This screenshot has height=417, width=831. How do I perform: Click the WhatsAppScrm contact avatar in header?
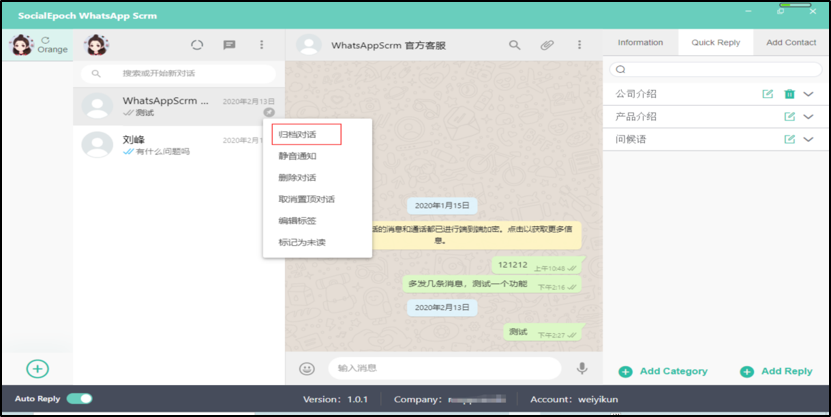(308, 45)
